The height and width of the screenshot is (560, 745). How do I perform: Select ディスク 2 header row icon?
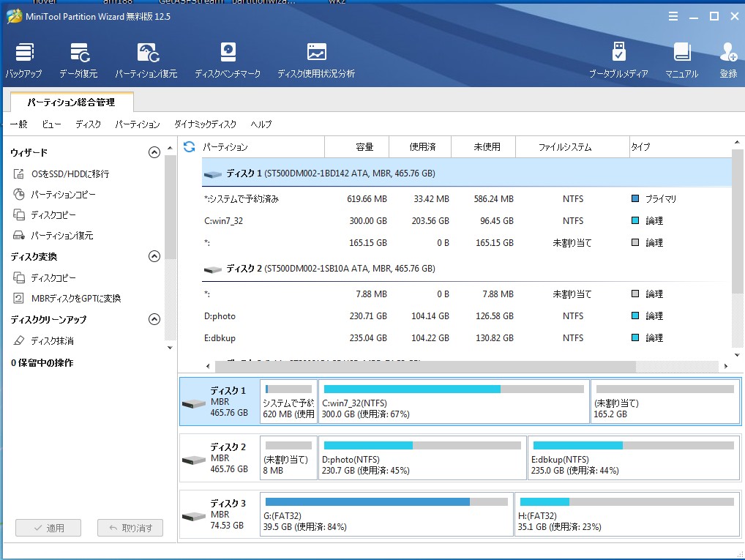click(x=212, y=269)
